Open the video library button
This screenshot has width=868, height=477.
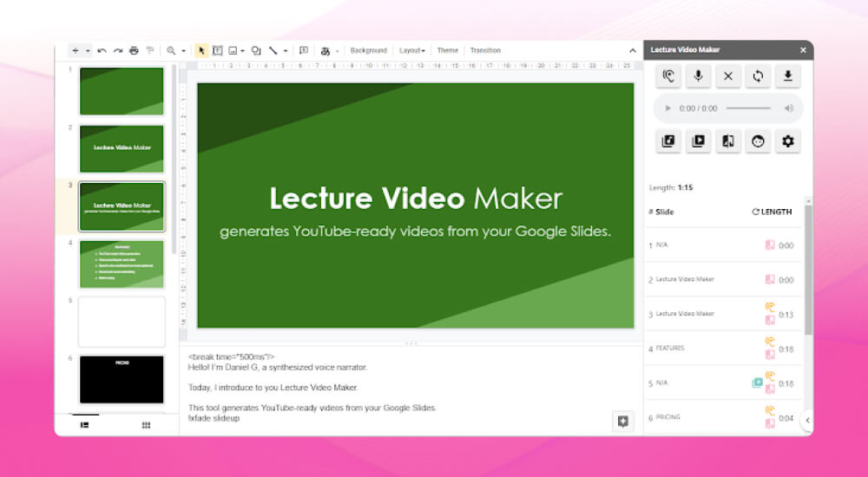pos(698,141)
